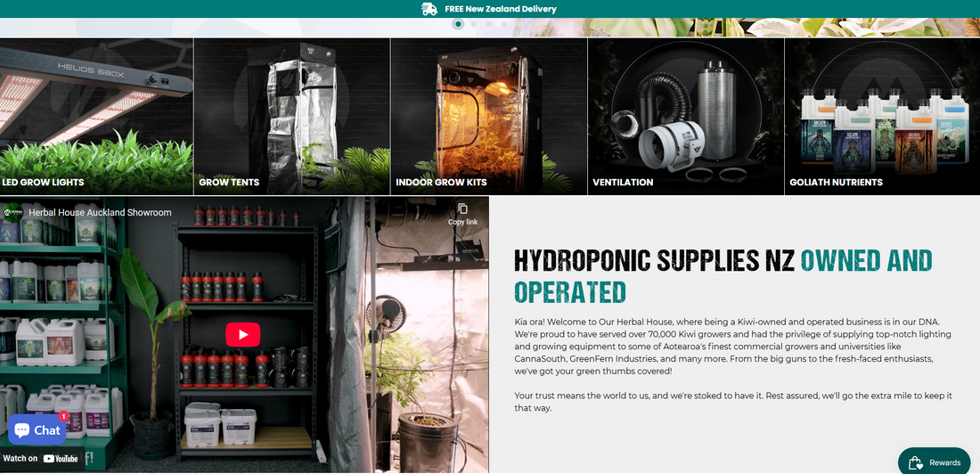980x474 pixels.
Task: Open the Herbal House Auckland Showroom video title
Action: [100, 213]
